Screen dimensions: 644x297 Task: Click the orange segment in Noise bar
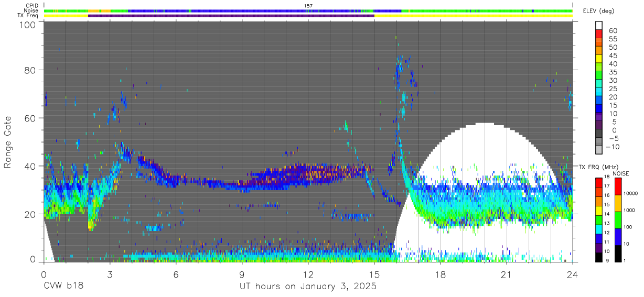tap(99, 10)
